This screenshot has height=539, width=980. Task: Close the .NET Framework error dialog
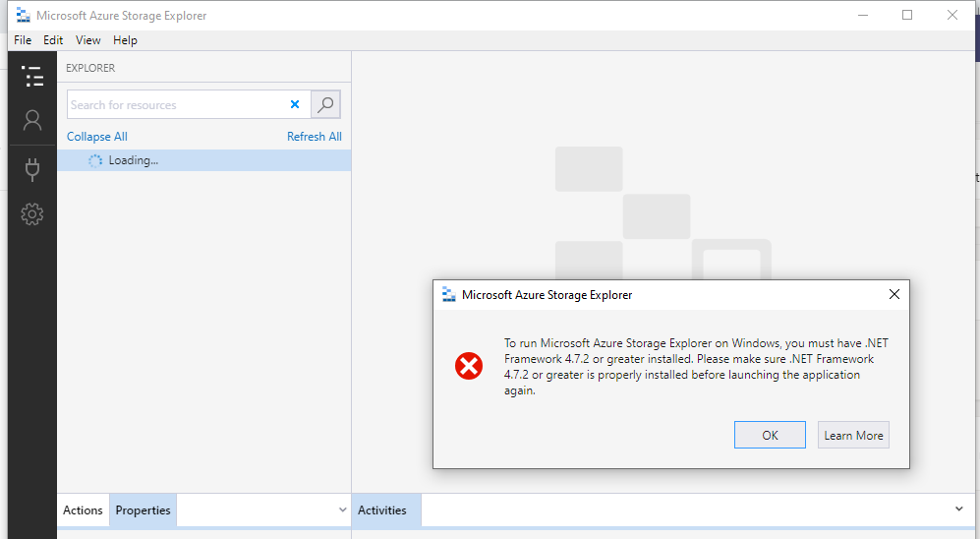(x=894, y=294)
